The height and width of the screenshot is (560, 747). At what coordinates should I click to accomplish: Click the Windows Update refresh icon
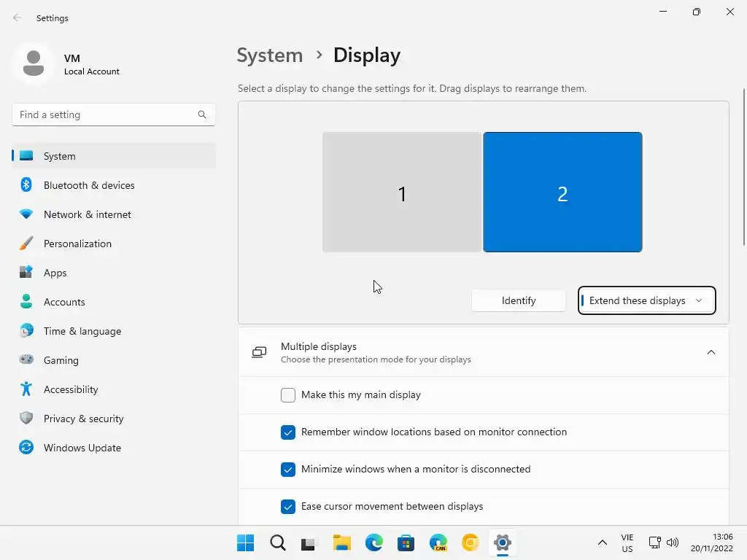[x=26, y=447]
